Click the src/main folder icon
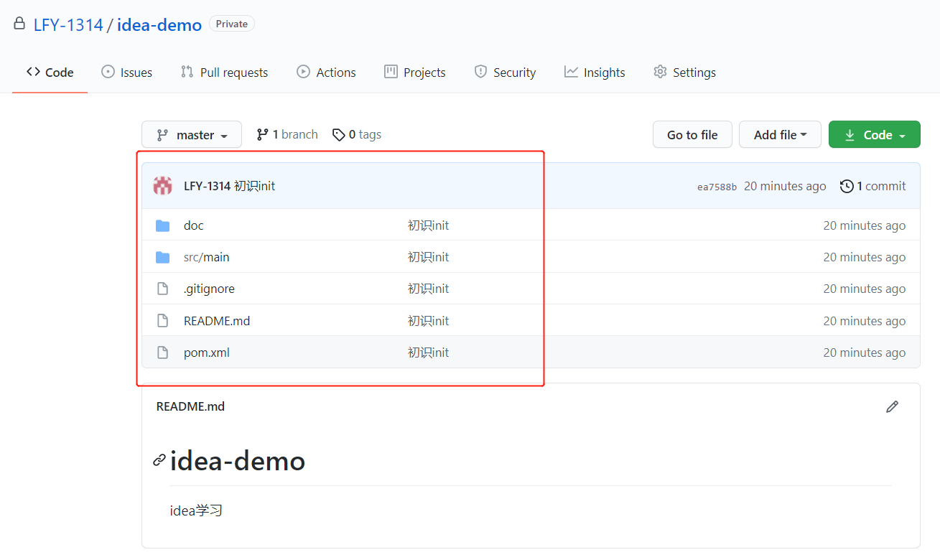The height and width of the screenshot is (560, 940). pos(163,257)
